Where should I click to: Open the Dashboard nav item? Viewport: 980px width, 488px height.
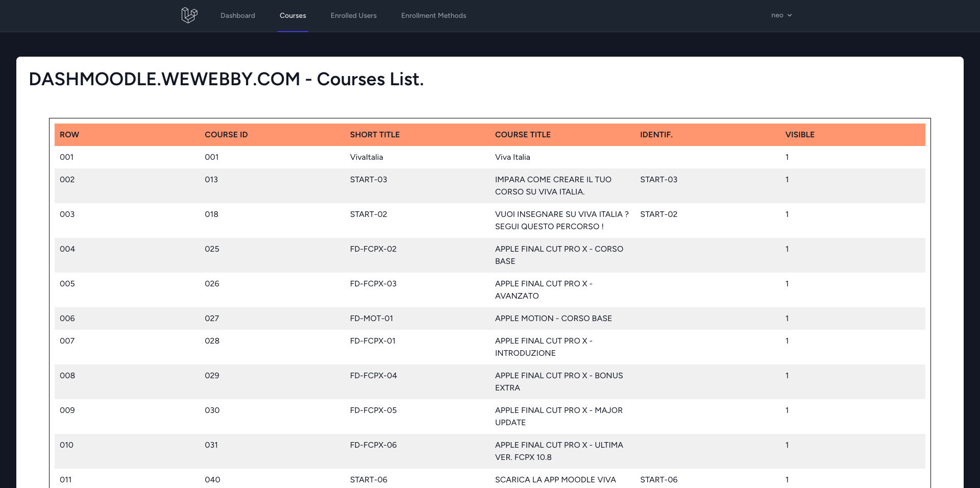tap(238, 15)
